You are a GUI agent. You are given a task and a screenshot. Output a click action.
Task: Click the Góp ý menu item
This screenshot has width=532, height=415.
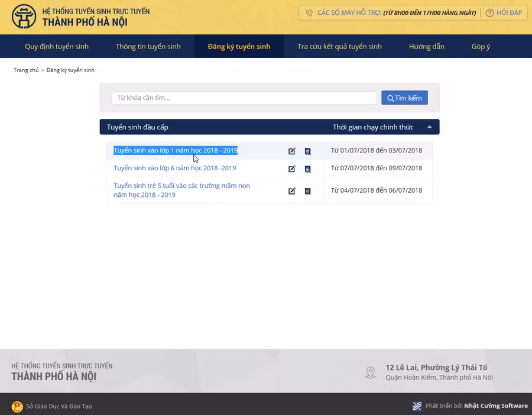[x=481, y=46]
